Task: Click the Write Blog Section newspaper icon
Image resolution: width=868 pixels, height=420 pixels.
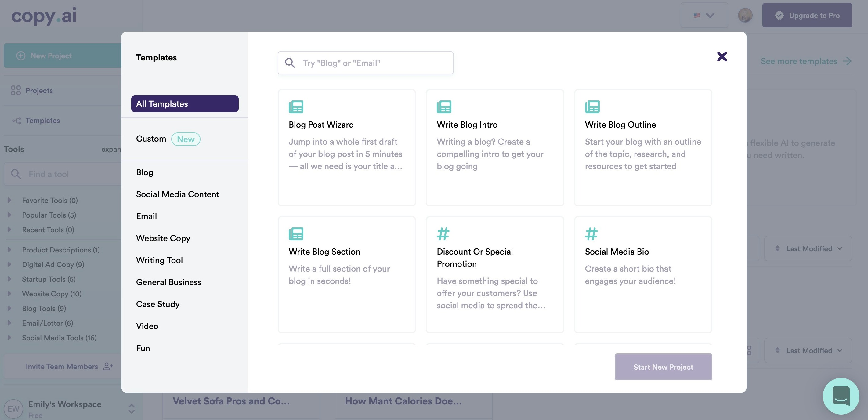Action: tap(296, 234)
